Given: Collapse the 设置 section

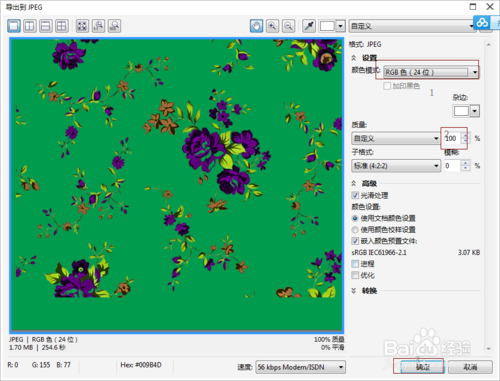Looking at the screenshot, I should pos(354,58).
